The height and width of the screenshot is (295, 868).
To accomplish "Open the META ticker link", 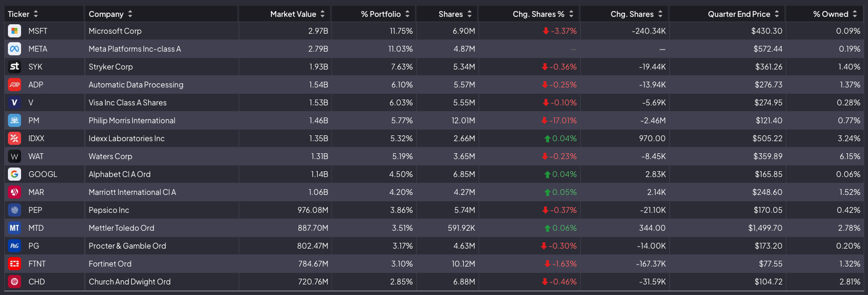I will click(38, 49).
